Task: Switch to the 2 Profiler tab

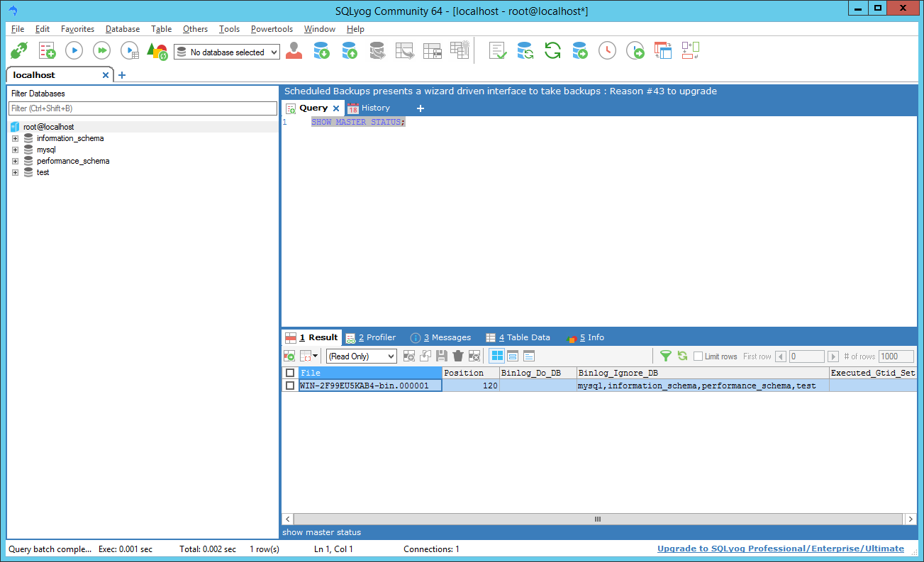Action: (371, 337)
